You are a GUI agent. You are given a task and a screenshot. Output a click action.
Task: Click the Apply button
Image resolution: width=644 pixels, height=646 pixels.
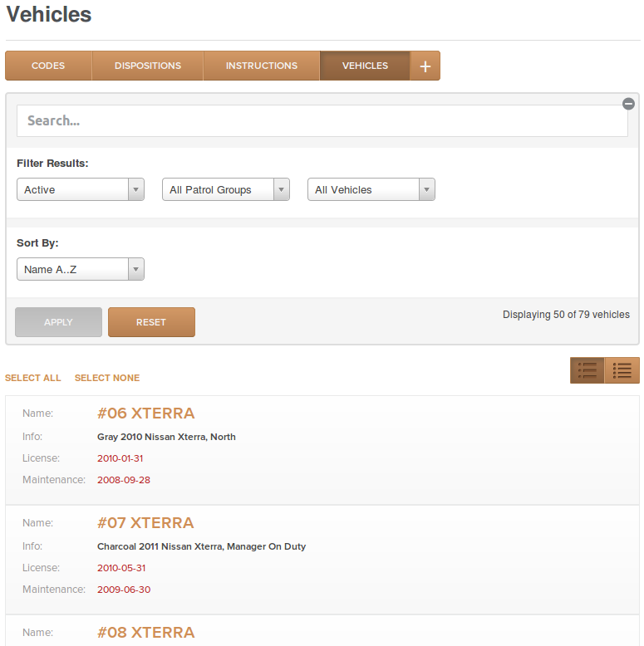[x=58, y=322]
